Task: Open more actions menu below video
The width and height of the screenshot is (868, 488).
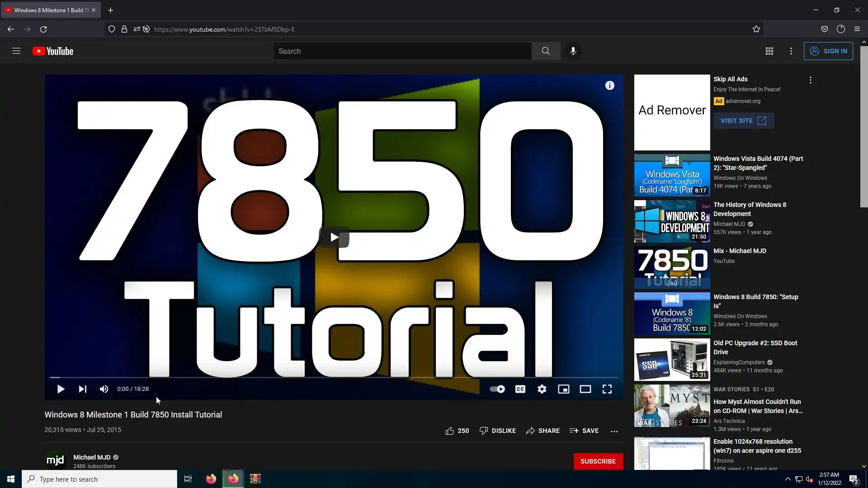Action: [614, 431]
